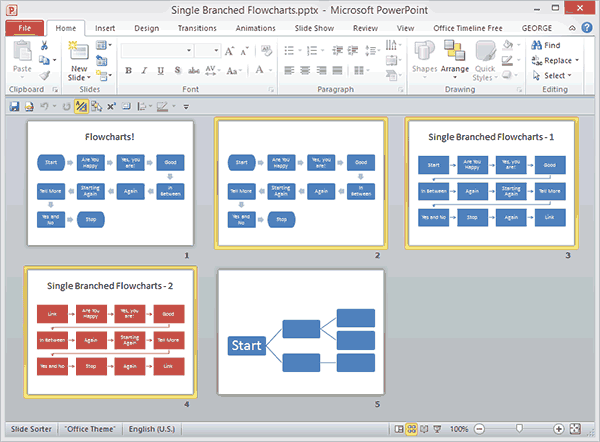The width and height of the screenshot is (600, 442).
Task: Select slide 5 thumbnail with Start diagram
Action: [301, 332]
